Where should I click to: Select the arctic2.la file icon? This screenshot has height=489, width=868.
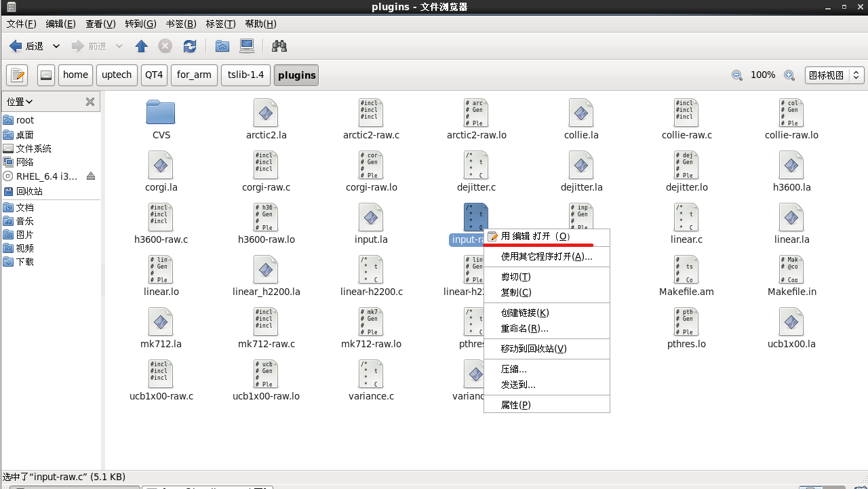click(266, 112)
